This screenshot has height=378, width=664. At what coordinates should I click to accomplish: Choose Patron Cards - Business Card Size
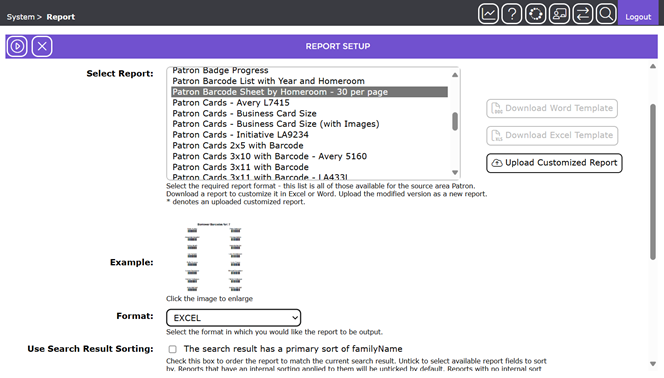pyautogui.click(x=309, y=113)
